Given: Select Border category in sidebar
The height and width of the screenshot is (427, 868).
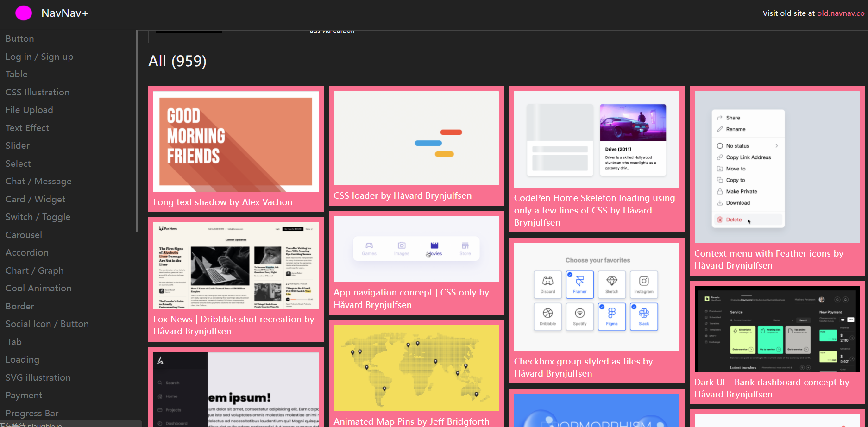Looking at the screenshot, I should point(20,306).
